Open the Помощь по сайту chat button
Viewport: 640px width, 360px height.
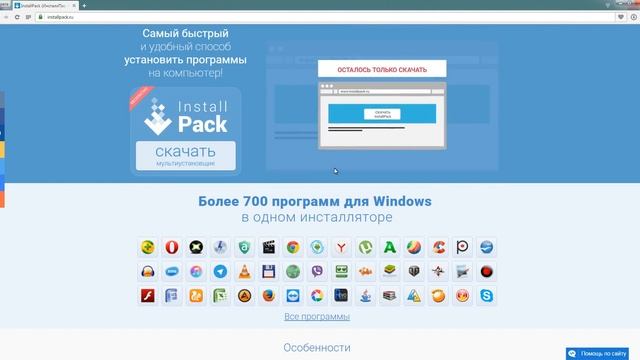coord(597,353)
